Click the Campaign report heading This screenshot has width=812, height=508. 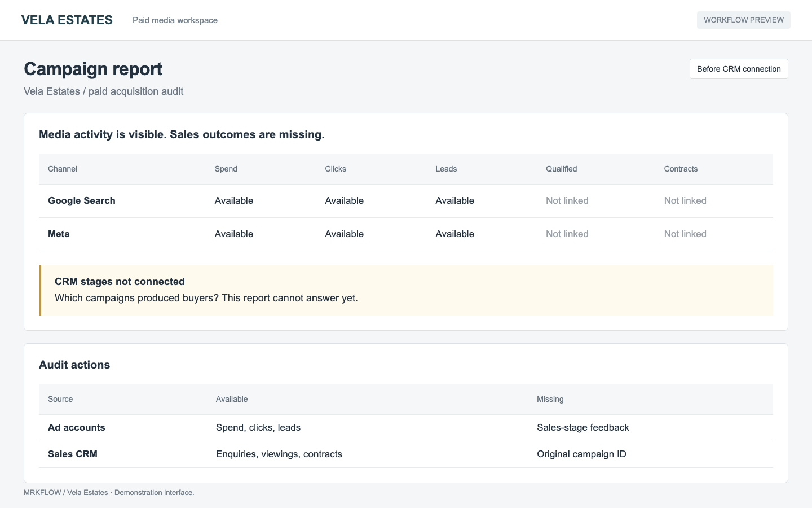tap(93, 69)
